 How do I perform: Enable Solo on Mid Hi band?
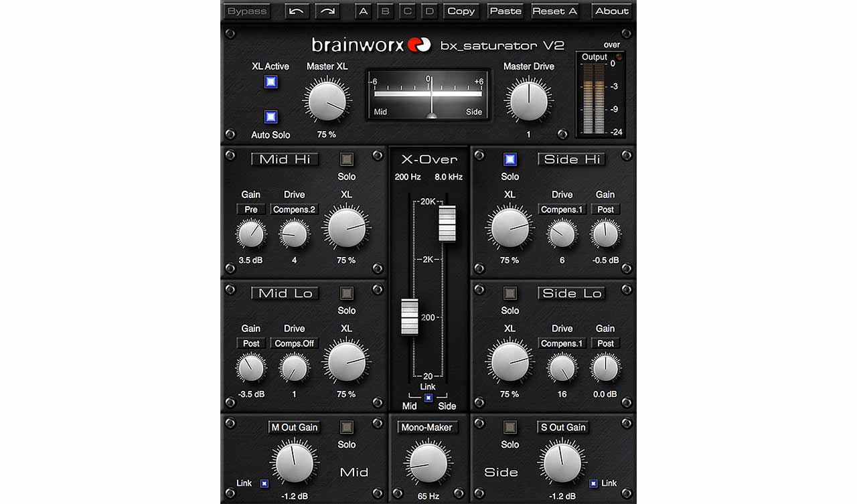tap(346, 159)
